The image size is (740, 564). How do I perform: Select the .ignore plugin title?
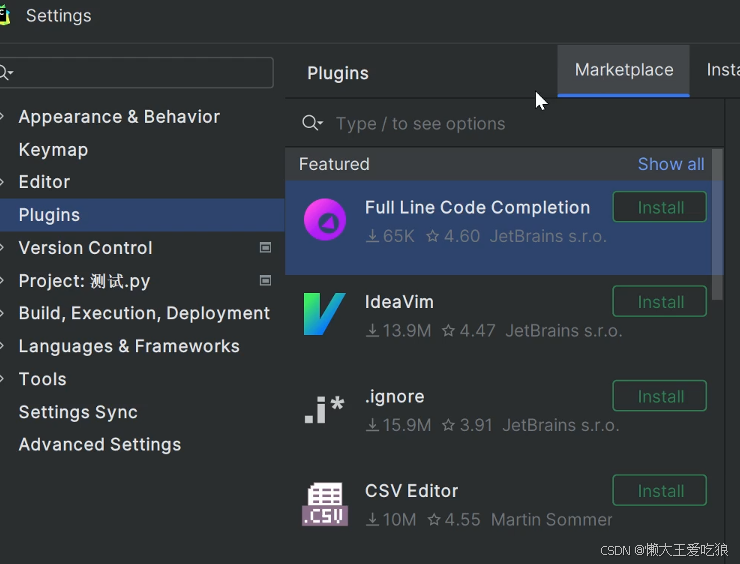395,396
